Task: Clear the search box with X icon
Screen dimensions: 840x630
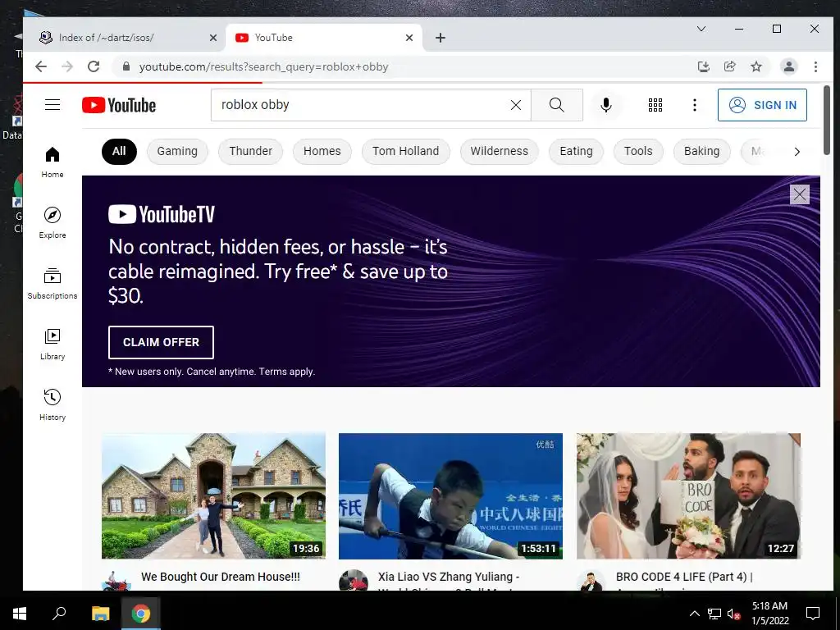Action: tap(516, 105)
